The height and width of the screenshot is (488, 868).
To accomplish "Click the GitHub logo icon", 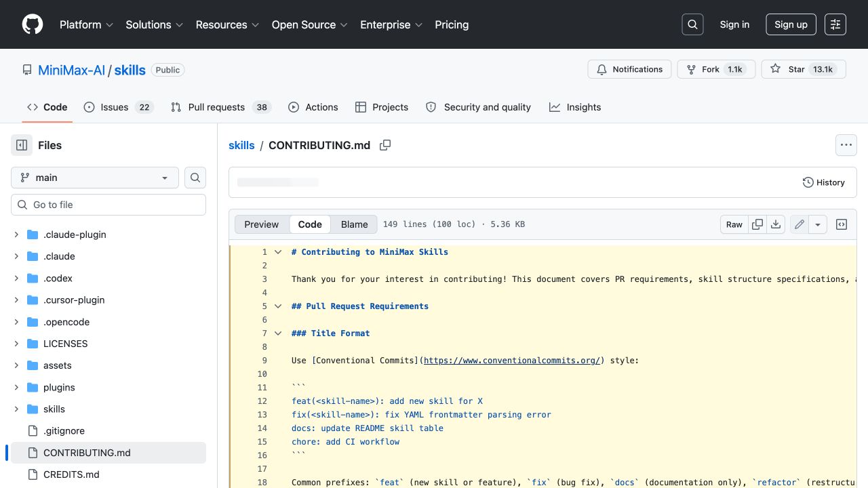I will (x=33, y=24).
